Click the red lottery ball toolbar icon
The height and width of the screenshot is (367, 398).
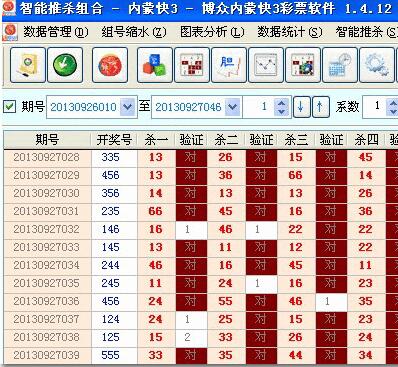pyautogui.click(x=110, y=65)
